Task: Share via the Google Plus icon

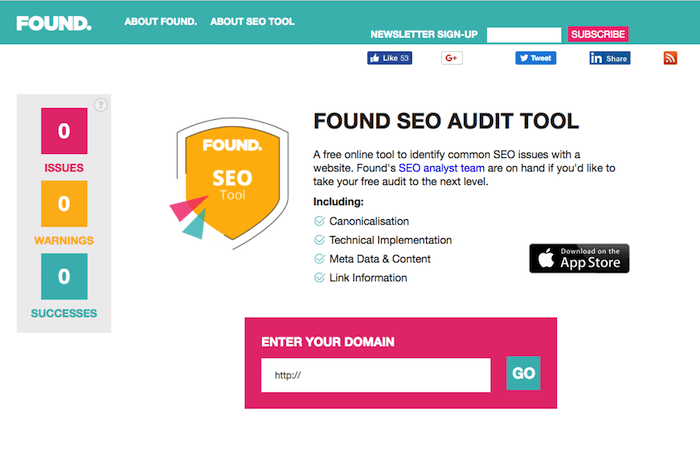Action: [452, 58]
